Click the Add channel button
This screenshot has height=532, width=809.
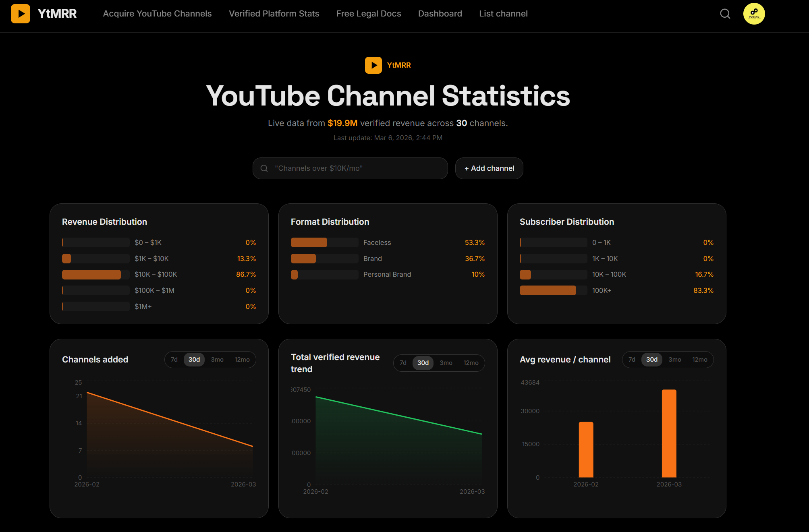489,168
